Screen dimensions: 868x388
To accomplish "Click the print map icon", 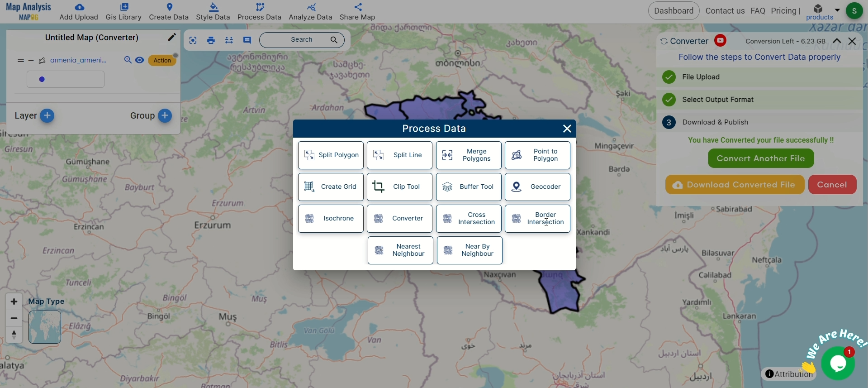I will (x=211, y=40).
